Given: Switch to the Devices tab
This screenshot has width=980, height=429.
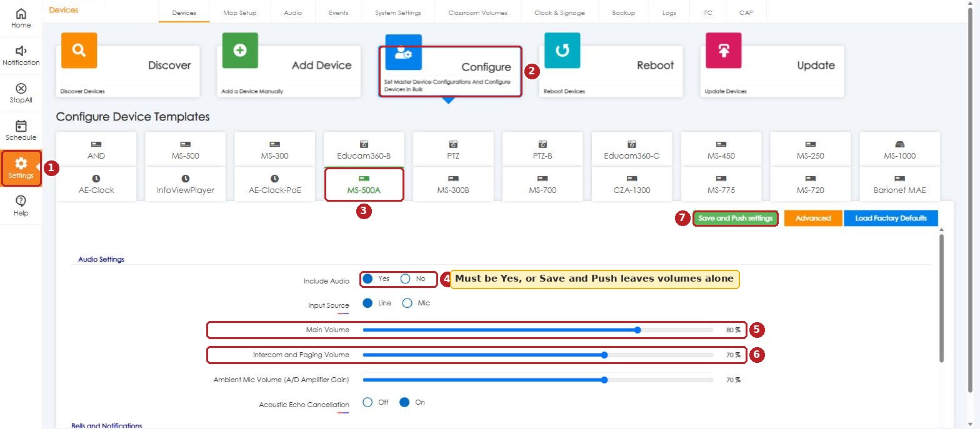Looking at the screenshot, I should point(184,12).
